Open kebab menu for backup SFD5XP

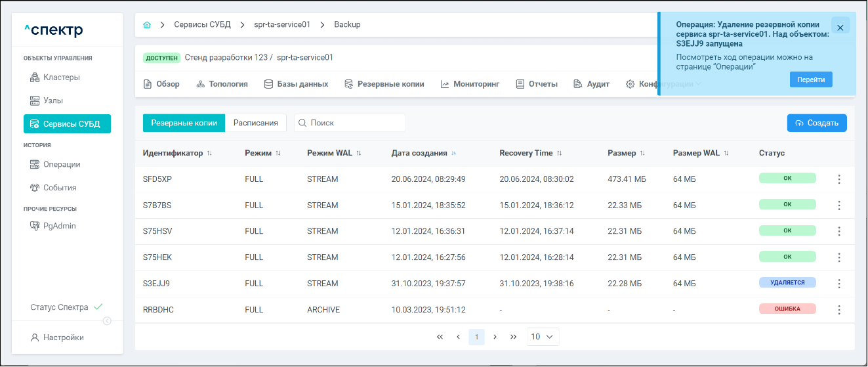pos(838,179)
